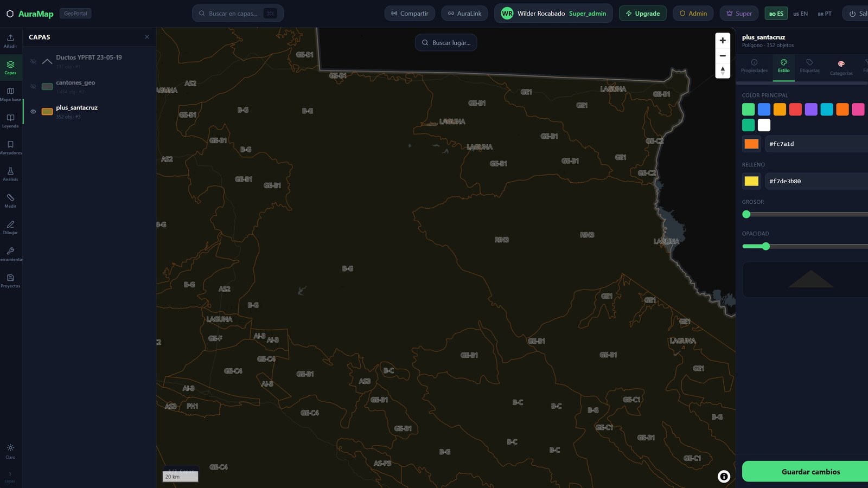Open the orange #fc7a1d color picker
868x488 pixels.
751,144
